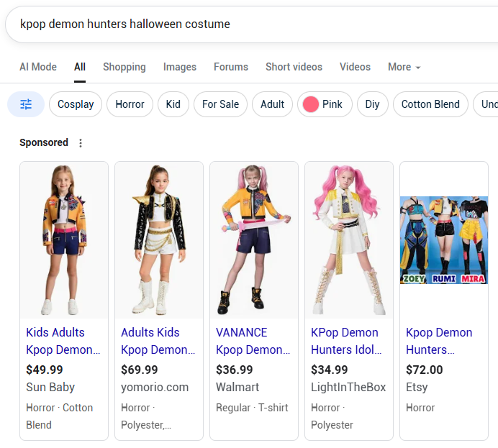View the yomorio.com black jacket costume photo
Viewport: 498px width, 448px height.
[x=159, y=240]
